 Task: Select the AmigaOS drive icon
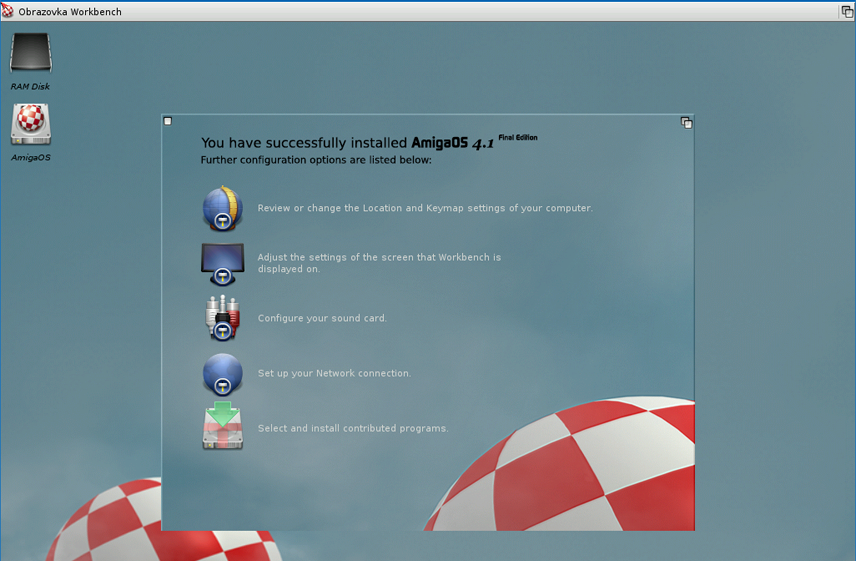pos(31,124)
